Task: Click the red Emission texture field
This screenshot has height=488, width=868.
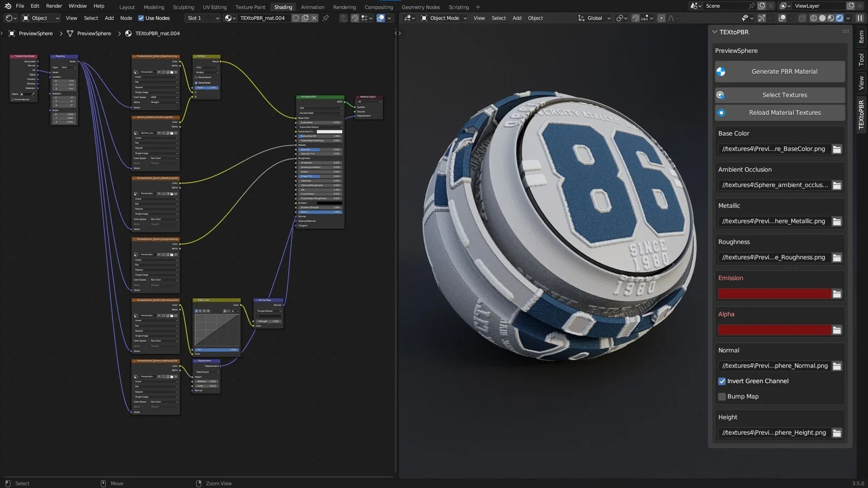Action: pos(774,294)
